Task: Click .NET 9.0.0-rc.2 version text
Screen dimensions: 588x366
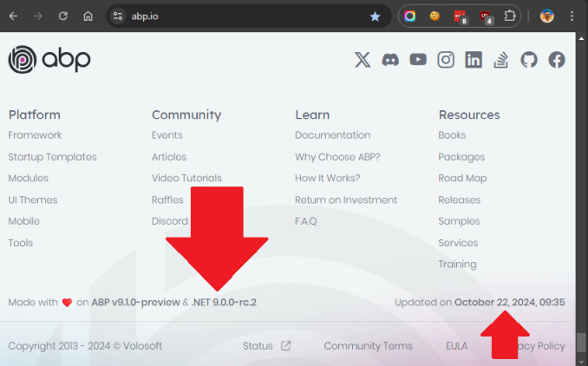Action: click(224, 302)
